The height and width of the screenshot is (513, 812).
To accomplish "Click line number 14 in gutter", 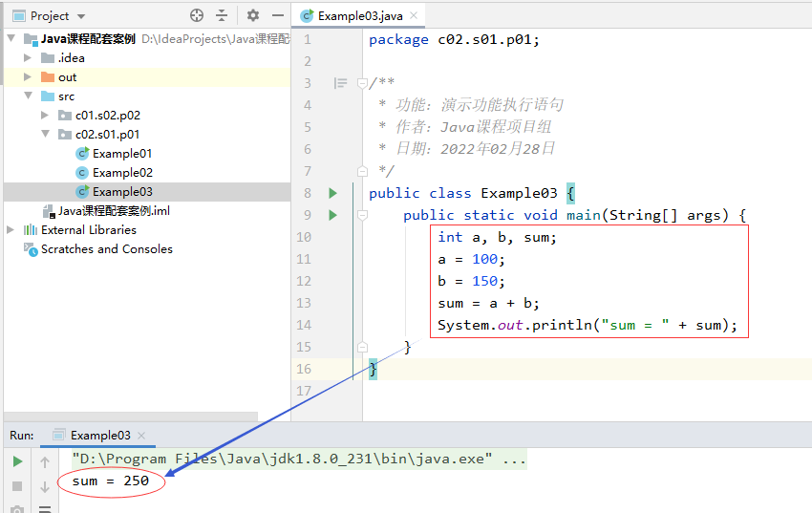I will click(304, 325).
